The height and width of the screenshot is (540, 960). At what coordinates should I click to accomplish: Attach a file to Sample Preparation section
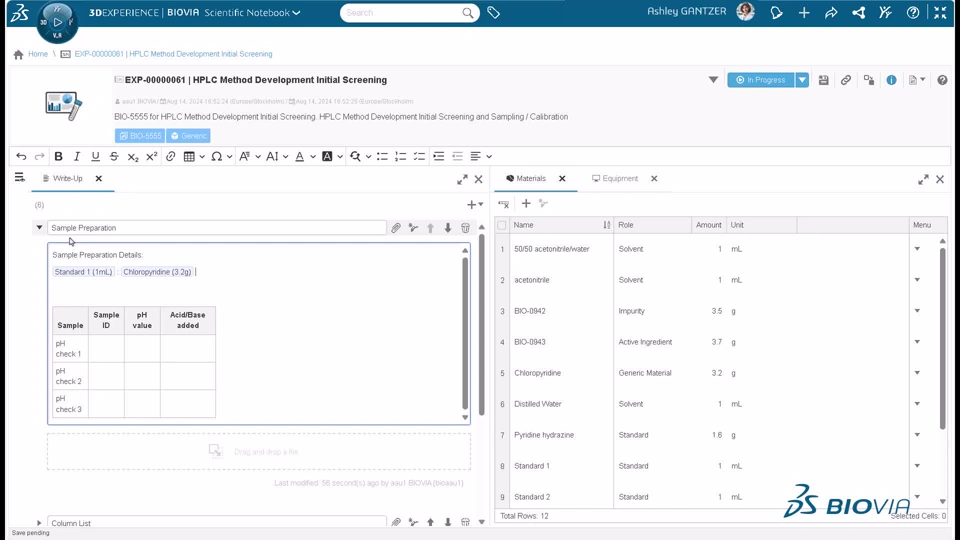(x=396, y=228)
